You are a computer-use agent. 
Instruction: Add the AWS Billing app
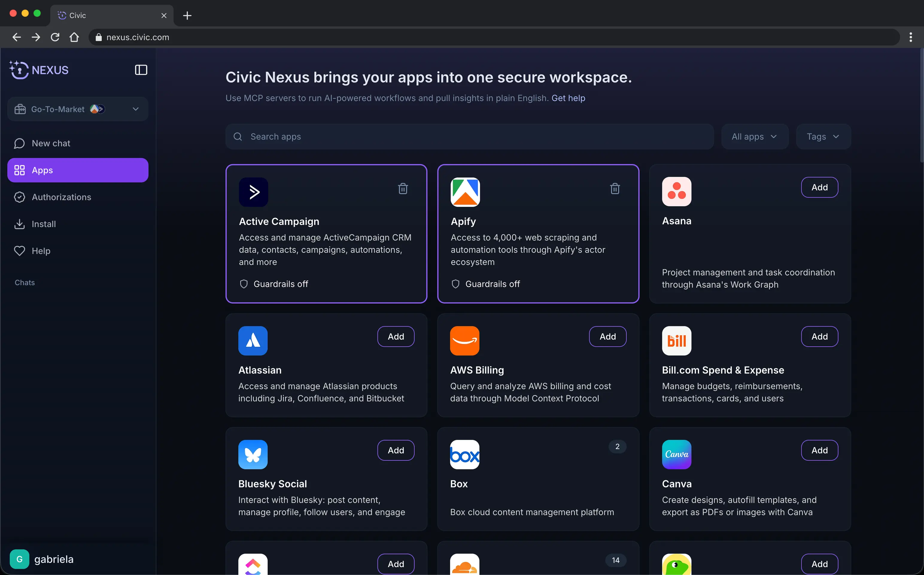pos(607,337)
